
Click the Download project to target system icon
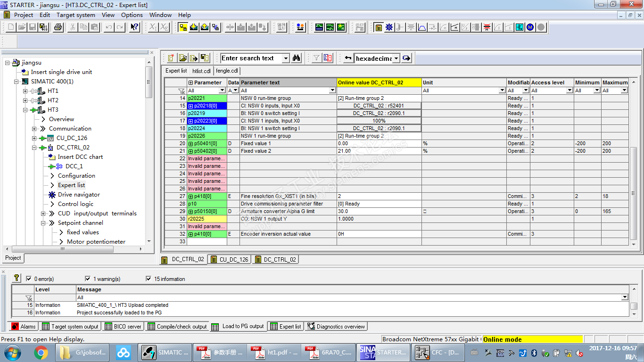tap(193, 27)
